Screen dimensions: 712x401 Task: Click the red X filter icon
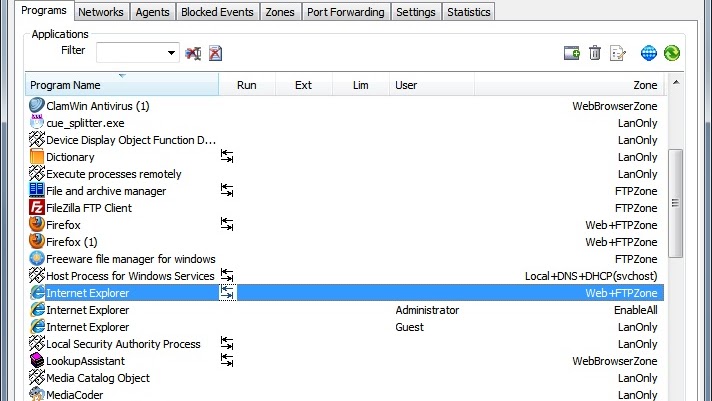215,53
